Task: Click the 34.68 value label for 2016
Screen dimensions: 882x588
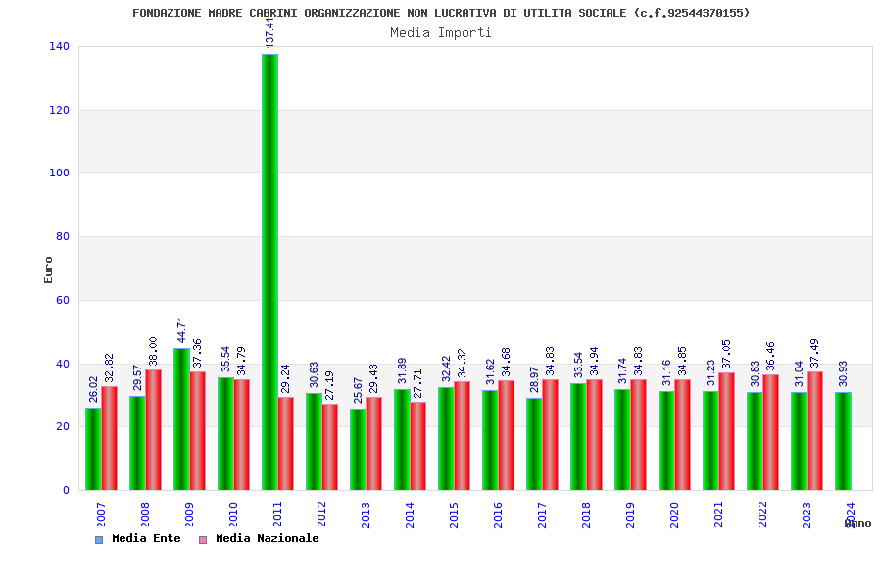Action: tap(507, 362)
